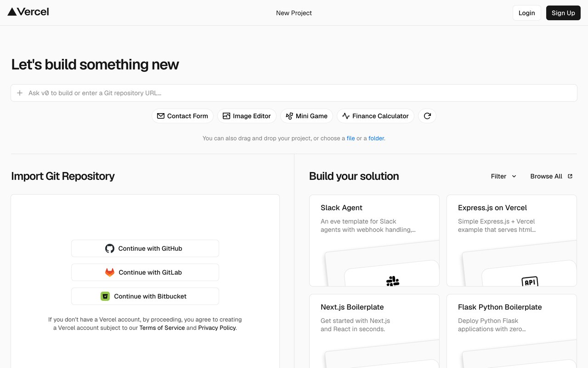Click the pulse icon on Finance Calculator
Image resolution: width=588 pixels, height=368 pixels.
point(346,116)
